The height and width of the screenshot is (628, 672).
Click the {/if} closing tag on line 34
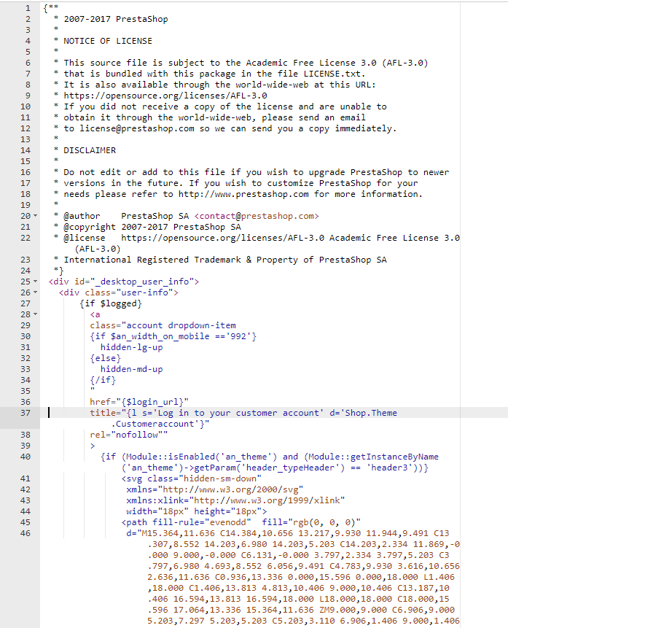click(x=103, y=380)
